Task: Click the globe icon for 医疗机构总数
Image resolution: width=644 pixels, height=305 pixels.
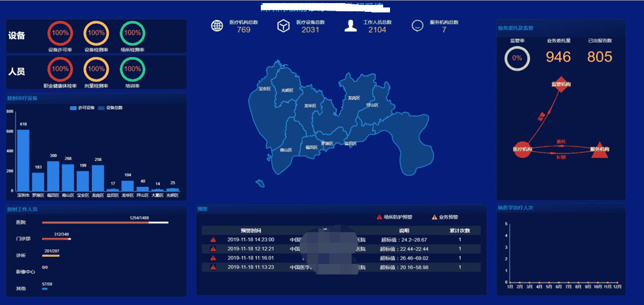Action: (217, 25)
